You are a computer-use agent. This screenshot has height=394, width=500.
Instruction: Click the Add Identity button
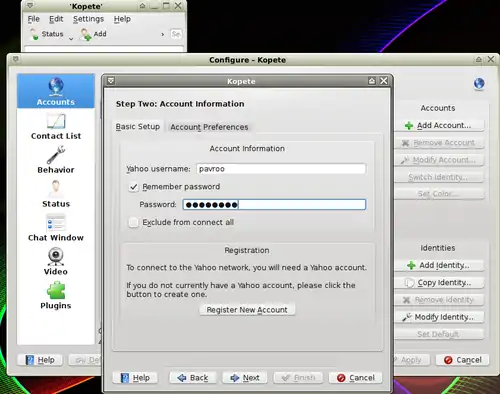pos(439,265)
